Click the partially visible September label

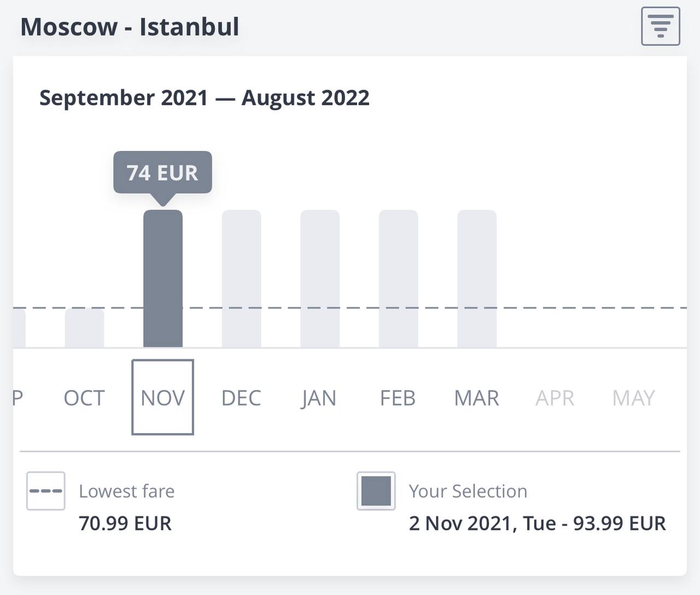(x=17, y=398)
